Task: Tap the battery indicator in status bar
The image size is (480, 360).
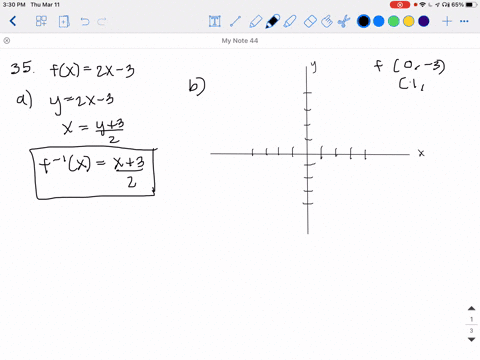Action: click(471, 5)
